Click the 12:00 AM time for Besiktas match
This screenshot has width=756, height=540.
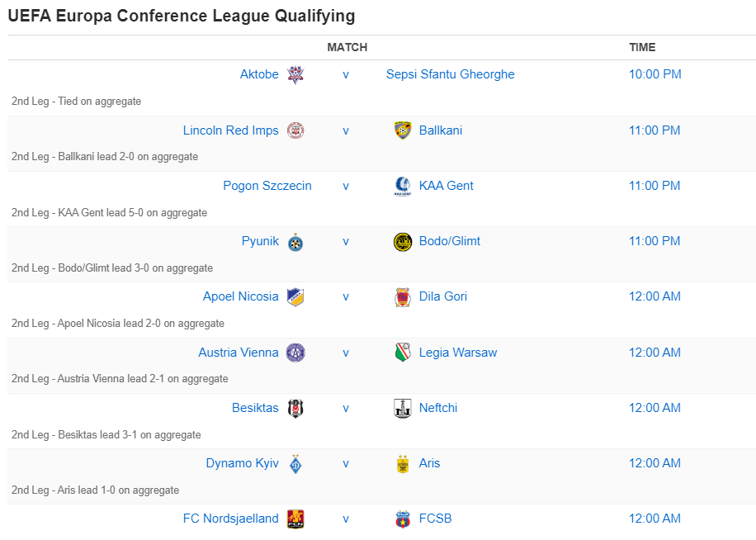654,408
